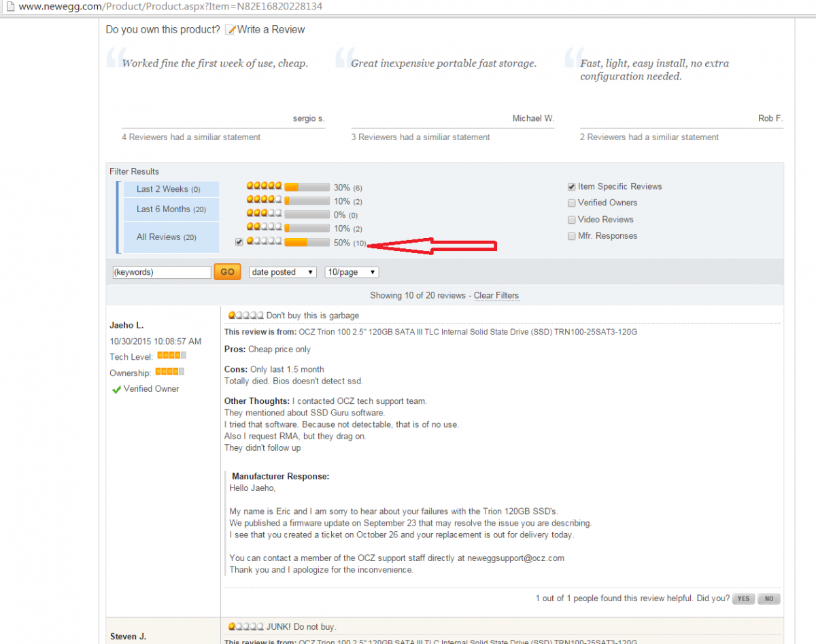Click the Write a Review link

coord(271,30)
